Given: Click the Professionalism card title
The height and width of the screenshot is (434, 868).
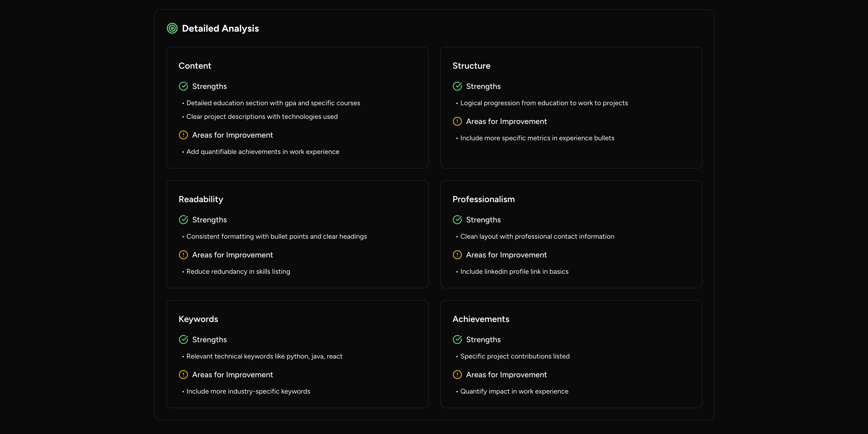Looking at the screenshot, I should pyautogui.click(x=484, y=199).
